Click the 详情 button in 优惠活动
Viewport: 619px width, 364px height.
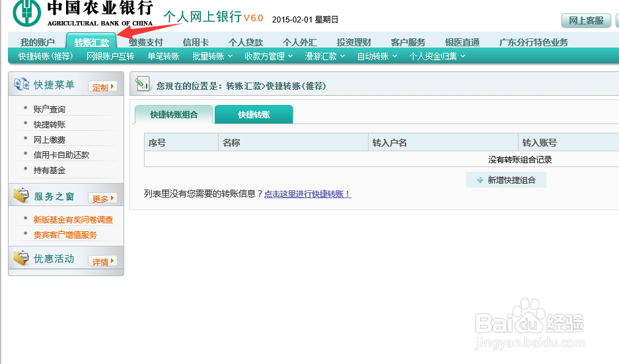pos(102,262)
